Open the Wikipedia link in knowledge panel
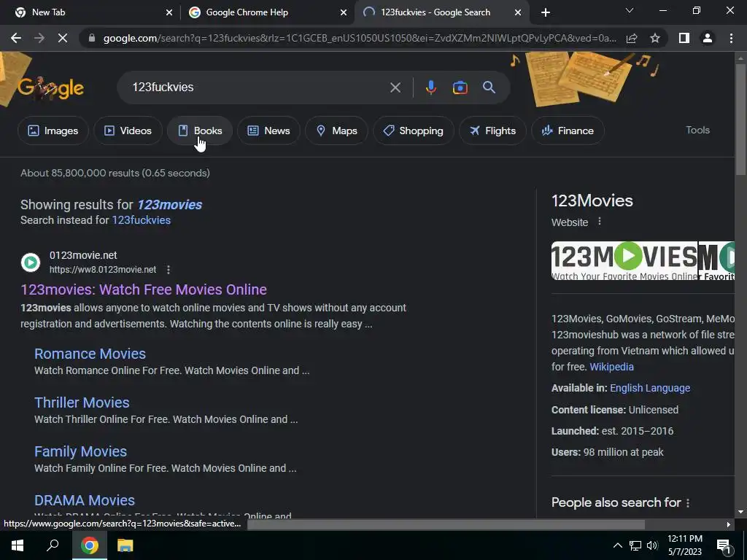Screen dimensions: 747x560 [612, 367]
